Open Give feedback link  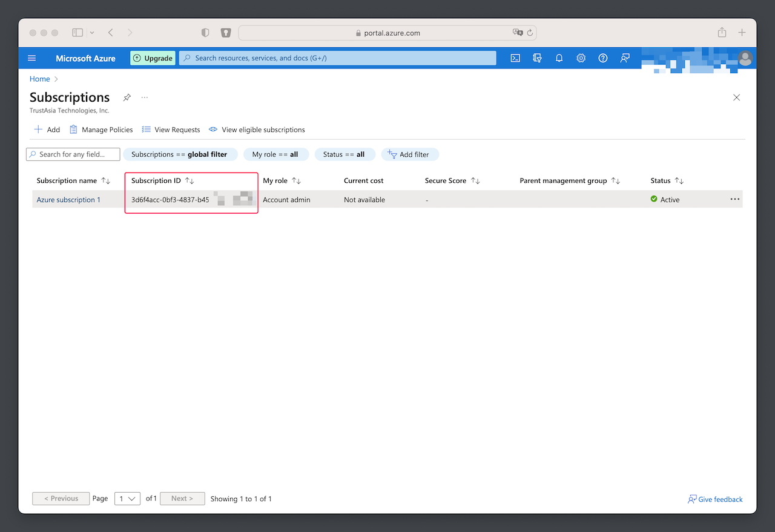click(x=715, y=499)
